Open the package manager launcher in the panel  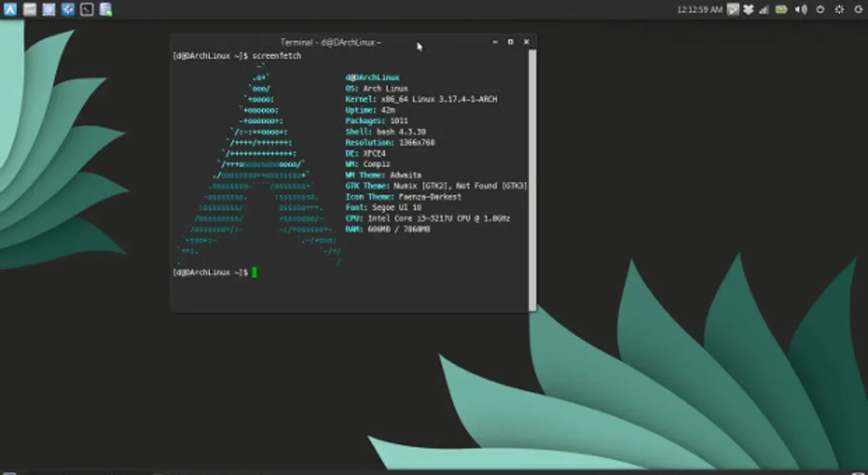point(106,9)
